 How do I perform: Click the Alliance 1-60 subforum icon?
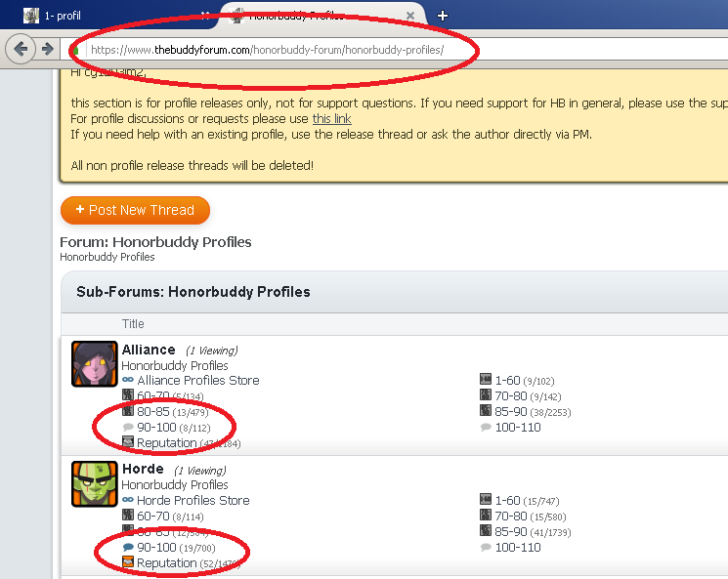point(486,380)
